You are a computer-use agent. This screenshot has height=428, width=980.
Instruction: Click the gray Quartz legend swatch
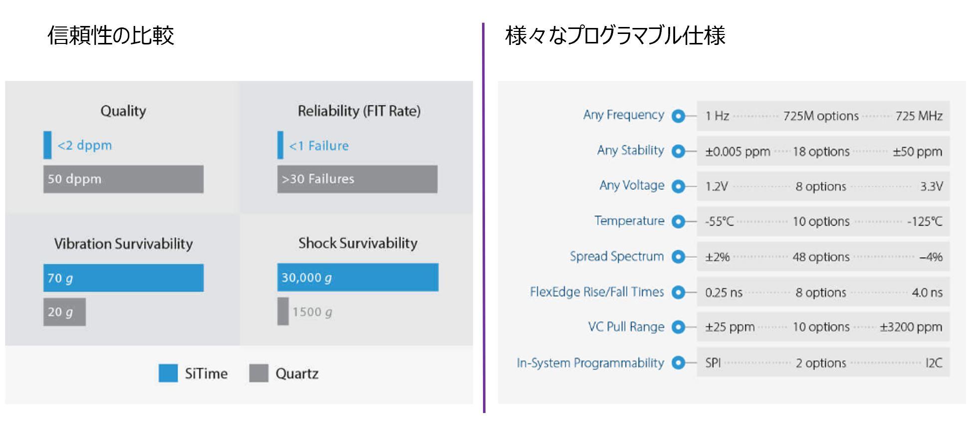pyautogui.click(x=258, y=373)
